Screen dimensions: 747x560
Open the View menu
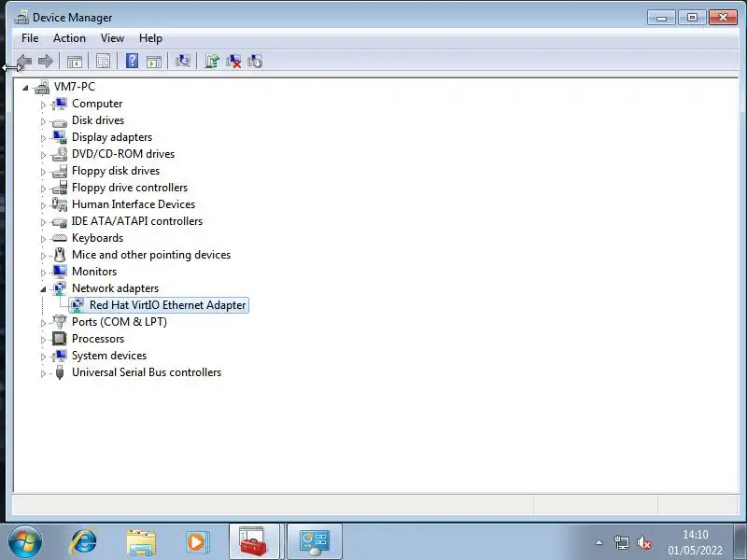tap(112, 38)
